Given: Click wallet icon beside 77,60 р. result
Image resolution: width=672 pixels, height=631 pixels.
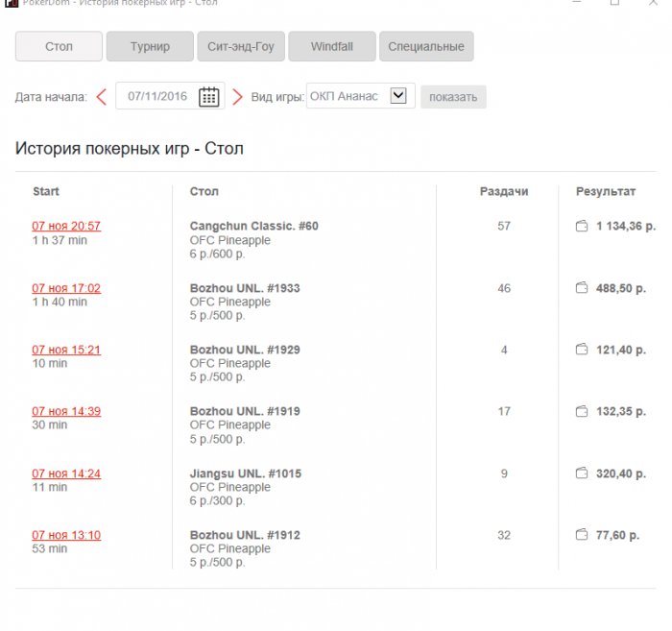Looking at the screenshot, I should tap(581, 535).
